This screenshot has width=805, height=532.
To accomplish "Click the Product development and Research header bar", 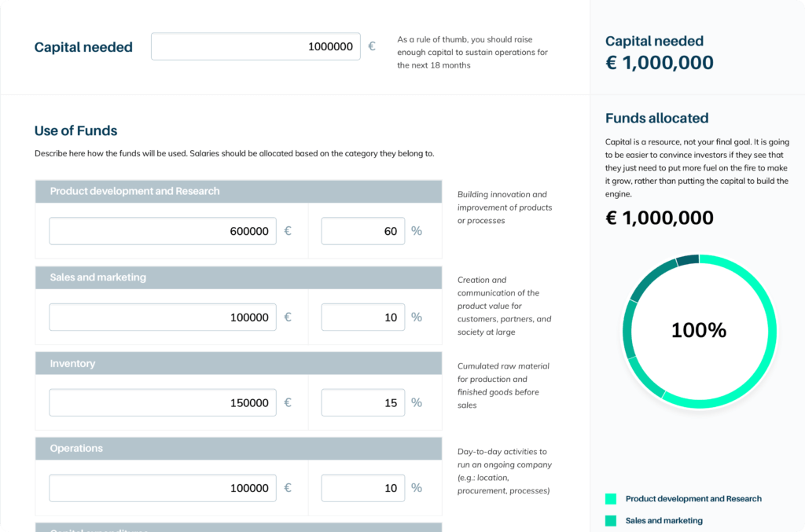I will point(238,191).
